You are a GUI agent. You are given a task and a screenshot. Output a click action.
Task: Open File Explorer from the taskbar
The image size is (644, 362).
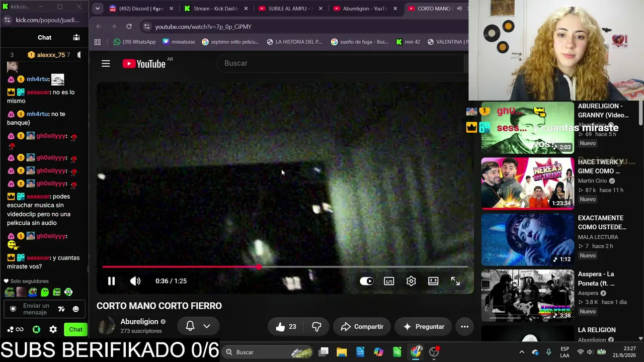(342, 352)
